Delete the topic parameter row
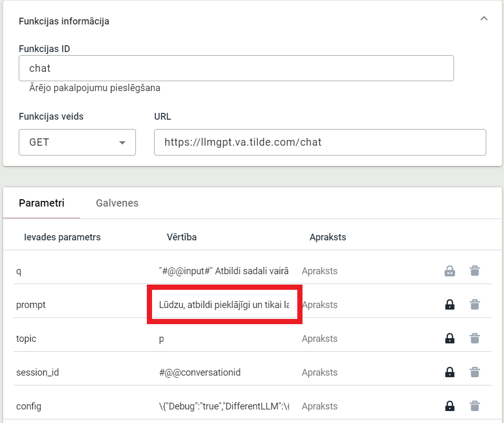 474,339
